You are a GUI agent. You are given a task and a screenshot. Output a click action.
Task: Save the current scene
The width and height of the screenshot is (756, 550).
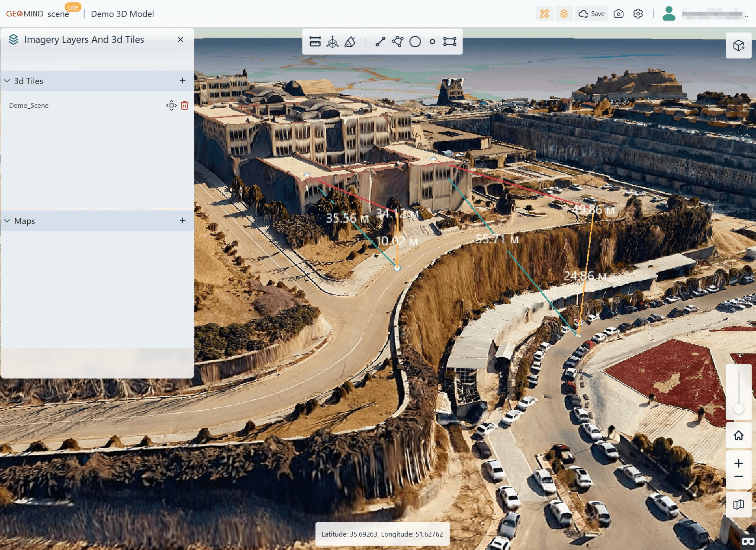[591, 13]
